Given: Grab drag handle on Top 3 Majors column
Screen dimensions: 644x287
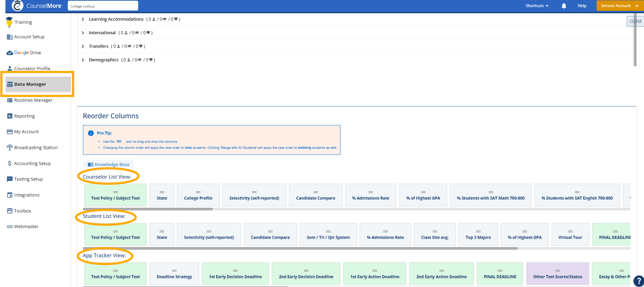Looking at the screenshot, I should 478,231.
